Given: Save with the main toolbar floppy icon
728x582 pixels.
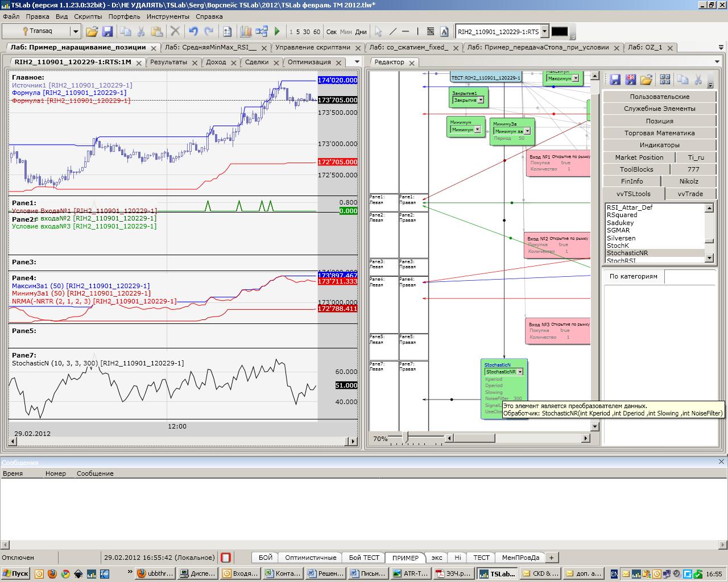Looking at the screenshot, I should click(107, 32).
